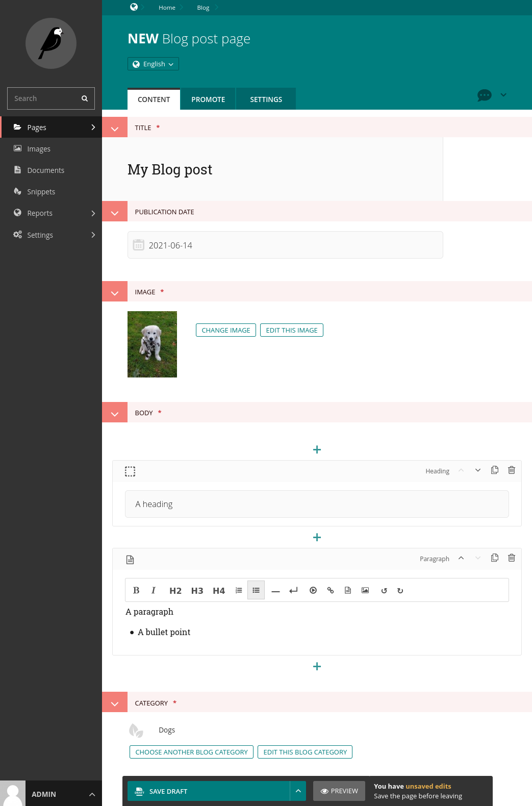Toggle the comments speech bubble icon
The width and height of the screenshot is (532, 806).
point(484,95)
